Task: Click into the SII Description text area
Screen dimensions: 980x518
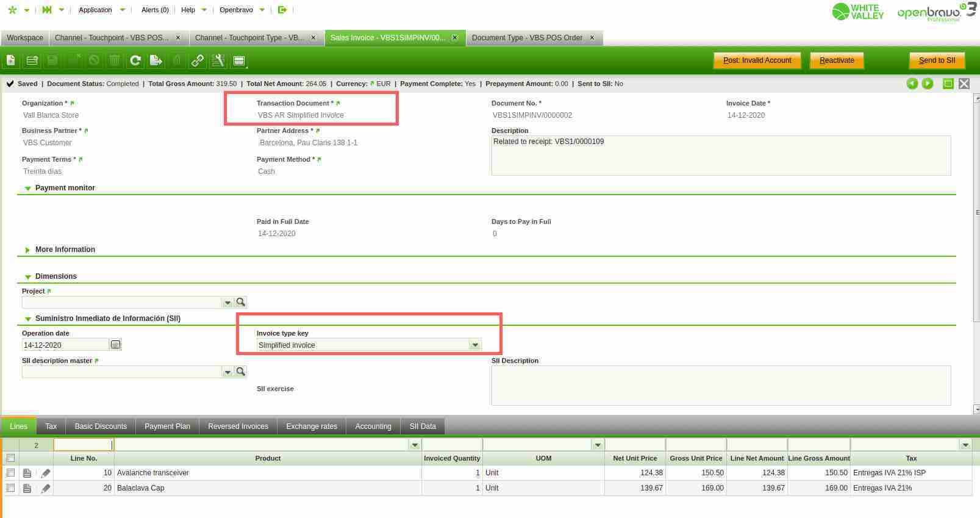Action: pyautogui.click(x=721, y=385)
